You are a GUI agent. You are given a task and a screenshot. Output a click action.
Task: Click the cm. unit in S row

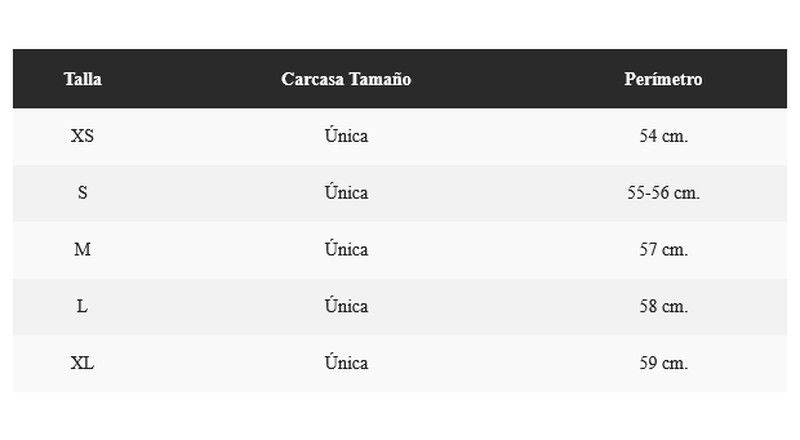686,193
